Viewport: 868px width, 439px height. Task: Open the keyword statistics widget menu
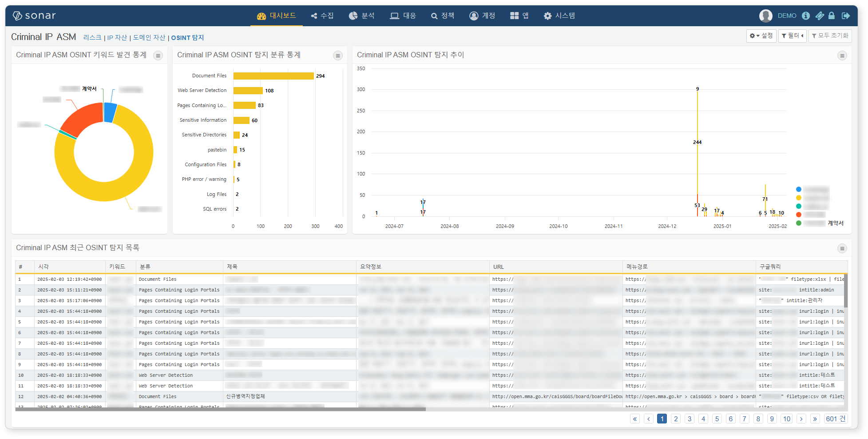click(158, 56)
